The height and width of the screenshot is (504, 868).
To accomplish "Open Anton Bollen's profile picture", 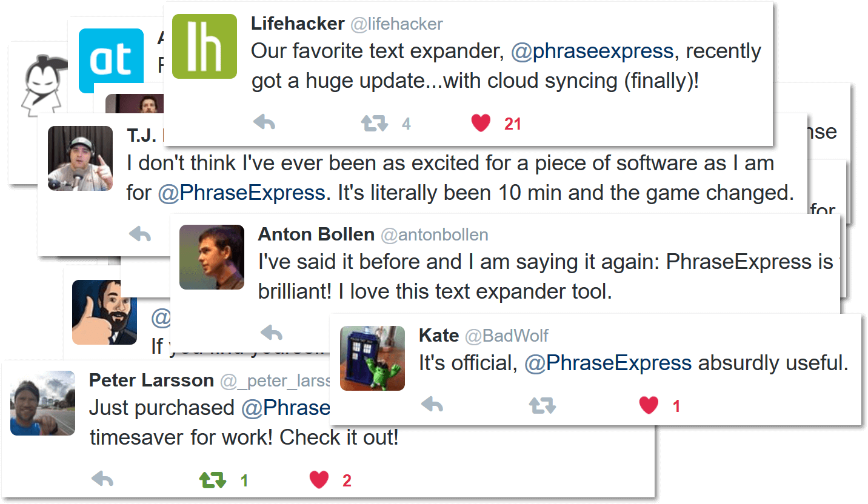I will point(212,257).
